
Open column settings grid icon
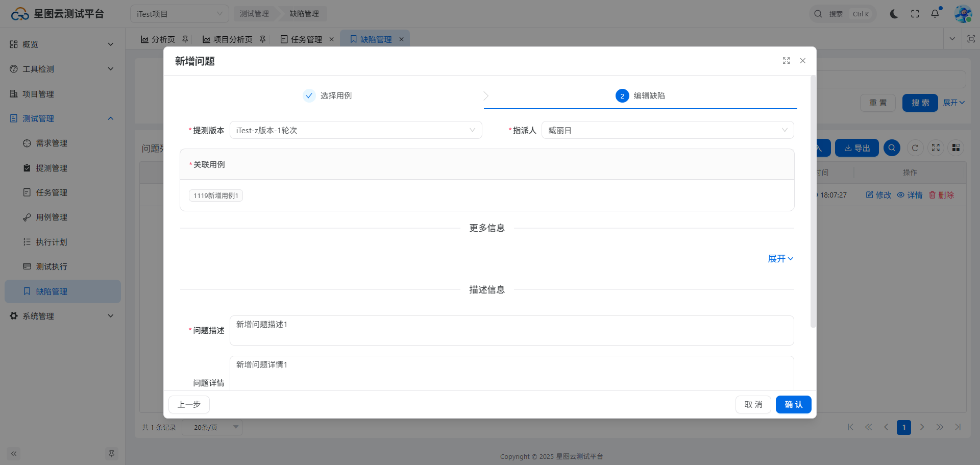pos(955,148)
